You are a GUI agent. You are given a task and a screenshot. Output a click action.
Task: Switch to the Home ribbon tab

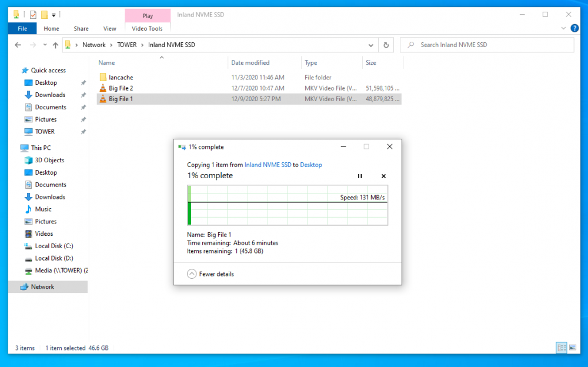pyautogui.click(x=51, y=28)
